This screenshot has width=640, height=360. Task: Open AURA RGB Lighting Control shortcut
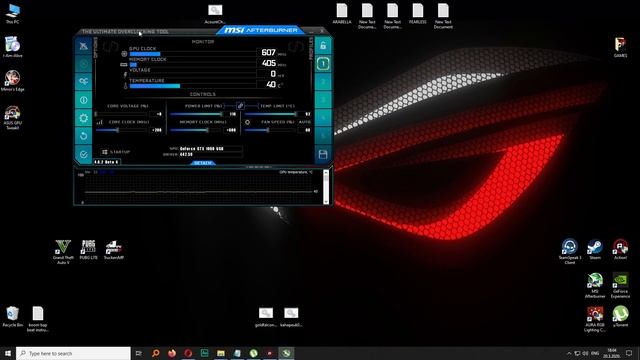(595, 319)
